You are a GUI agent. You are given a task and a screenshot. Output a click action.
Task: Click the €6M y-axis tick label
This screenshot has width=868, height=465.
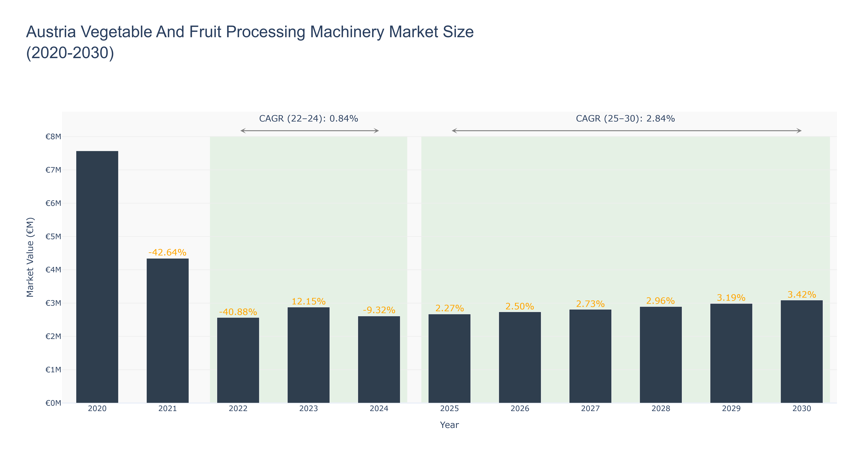(x=53, y=203)
